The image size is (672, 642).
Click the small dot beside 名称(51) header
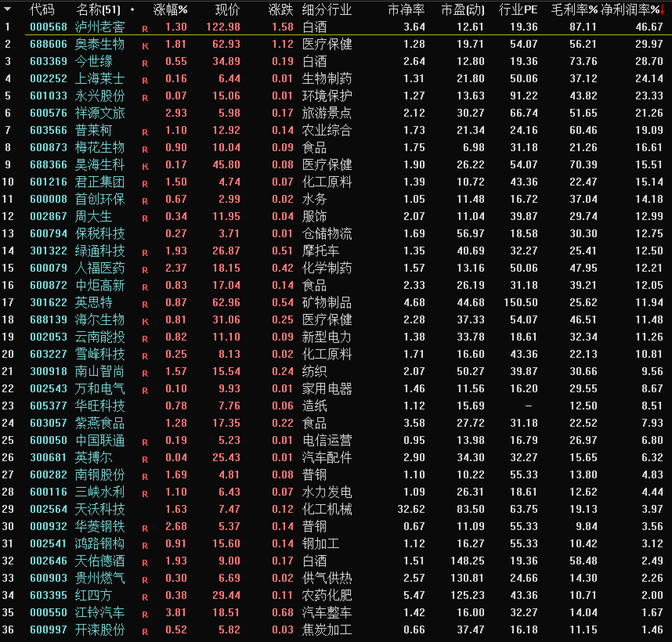click(x=132, y=9)
